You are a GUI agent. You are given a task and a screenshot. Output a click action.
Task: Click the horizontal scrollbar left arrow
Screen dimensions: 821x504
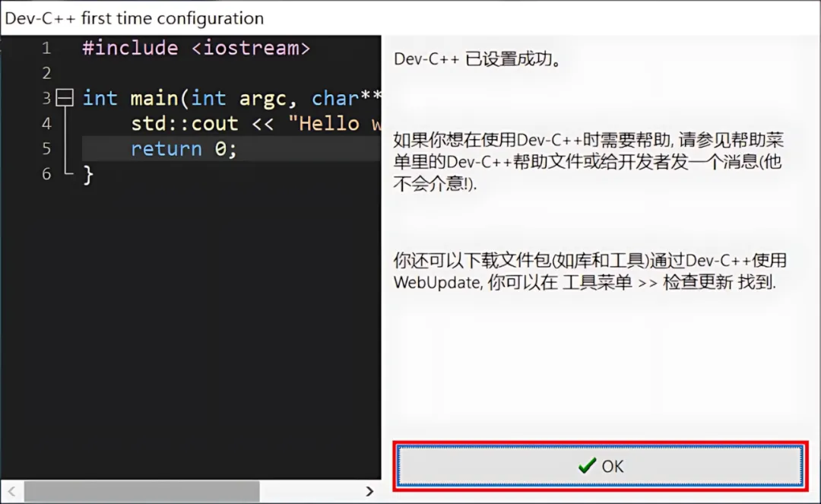coord(11,491)
